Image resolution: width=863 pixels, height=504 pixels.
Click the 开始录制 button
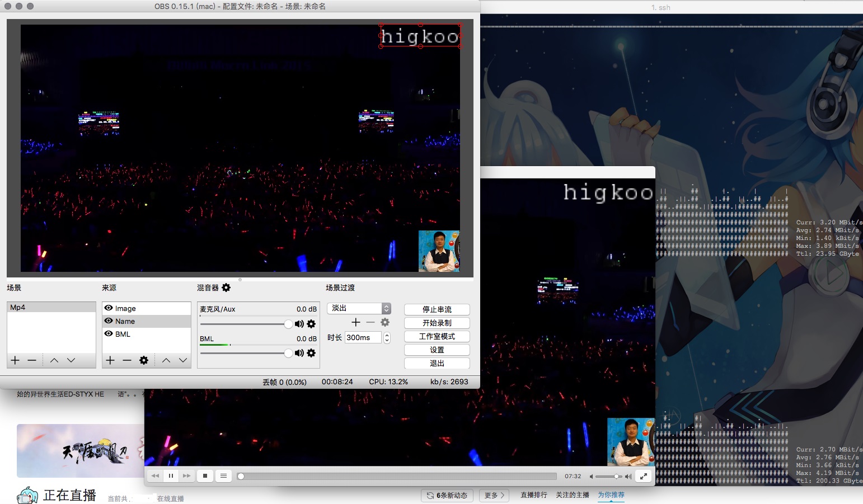pyautogui.click(x=437, y=323)
